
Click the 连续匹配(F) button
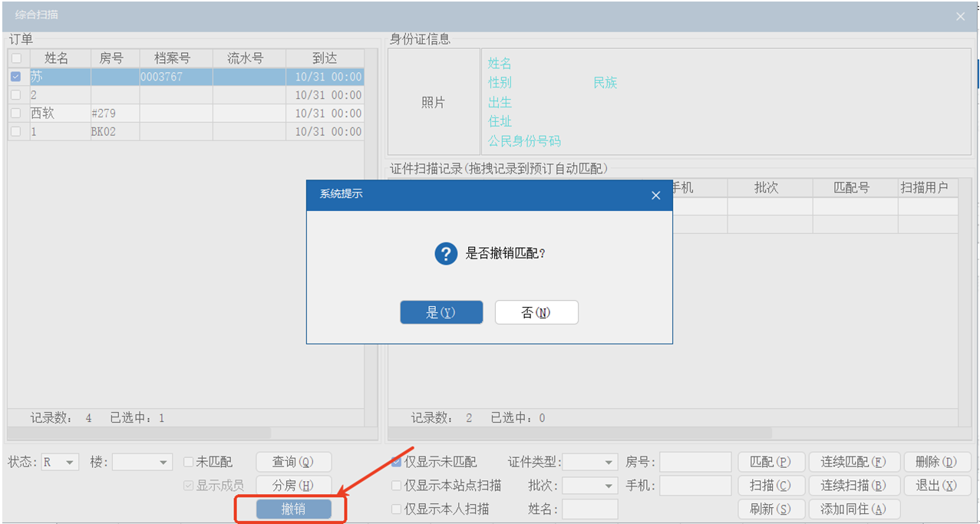pos(853,462)
